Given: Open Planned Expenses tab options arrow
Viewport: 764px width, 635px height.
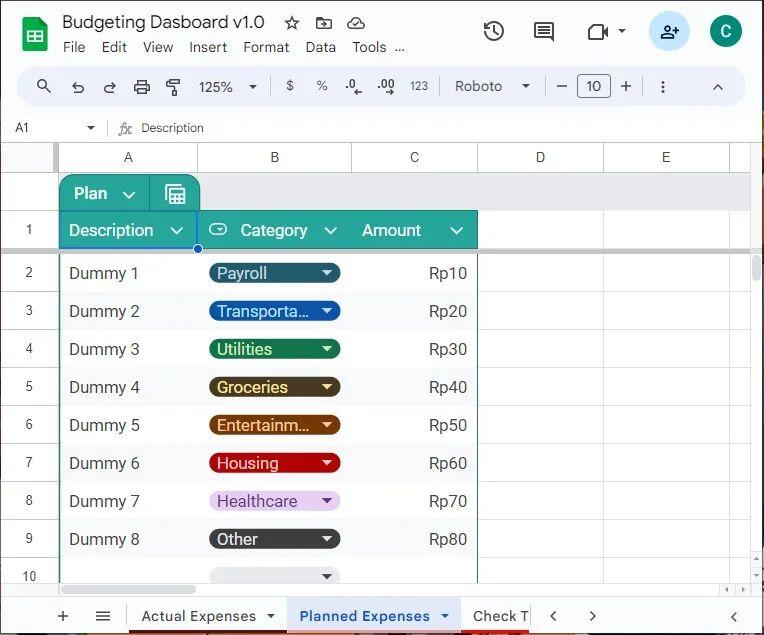Looking at the screenshot, I should click(444, 616).
